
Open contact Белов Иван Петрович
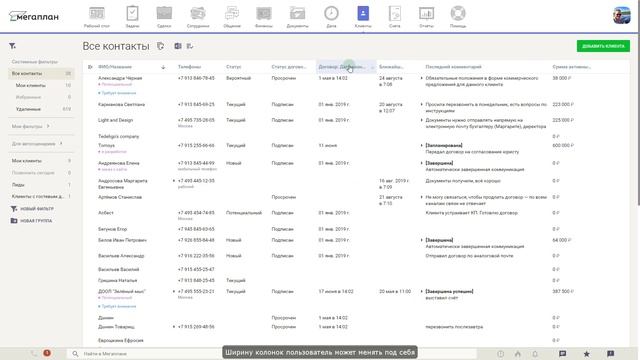(122, 240)
